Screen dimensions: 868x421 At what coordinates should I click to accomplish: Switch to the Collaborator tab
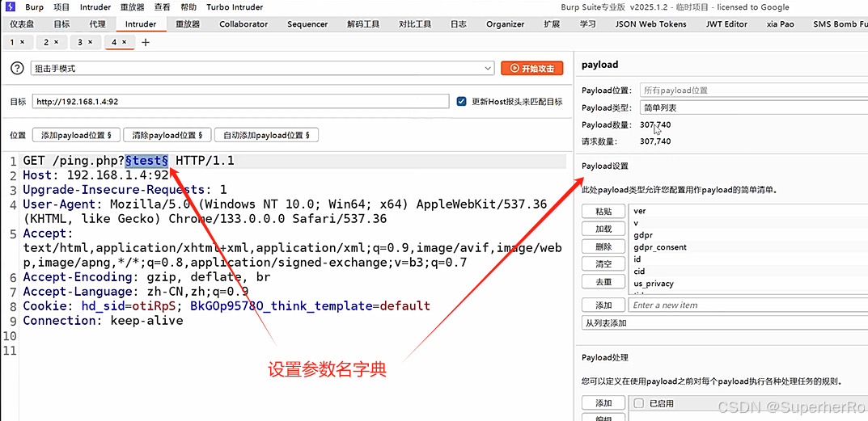click(x=243, y=23)
